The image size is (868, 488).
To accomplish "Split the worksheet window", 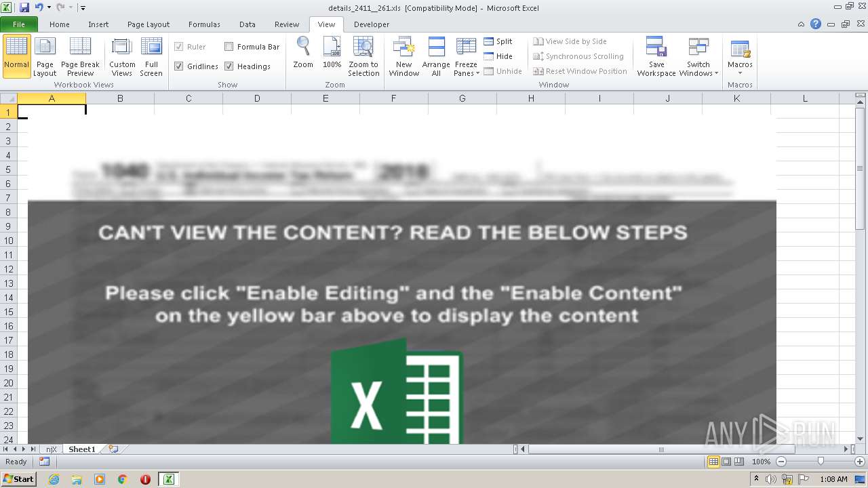I will coord(498,41).
